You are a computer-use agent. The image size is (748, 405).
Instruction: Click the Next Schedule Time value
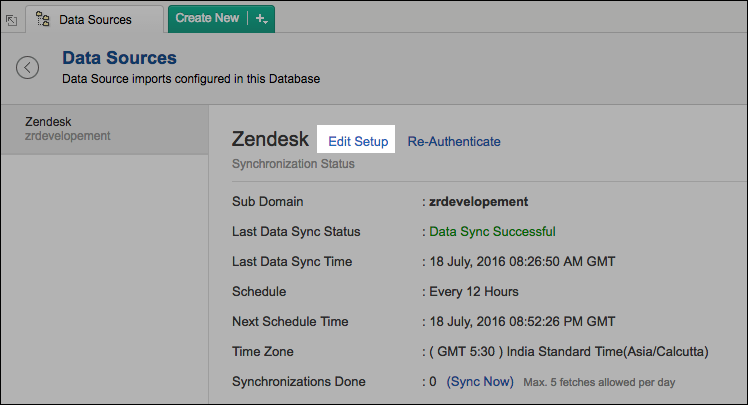(x=522, y=321)
